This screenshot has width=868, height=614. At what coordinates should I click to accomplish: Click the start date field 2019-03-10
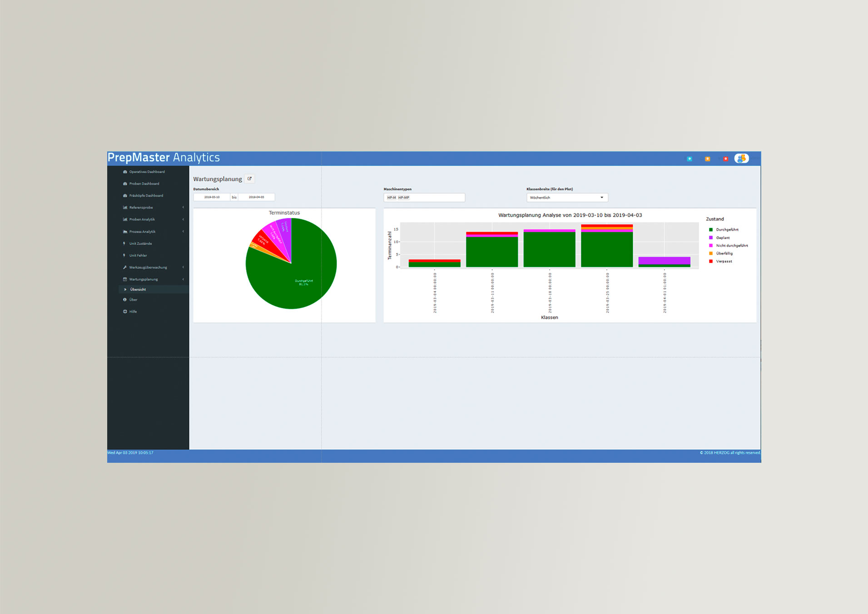pyautogui.click(x=212, y=197)
